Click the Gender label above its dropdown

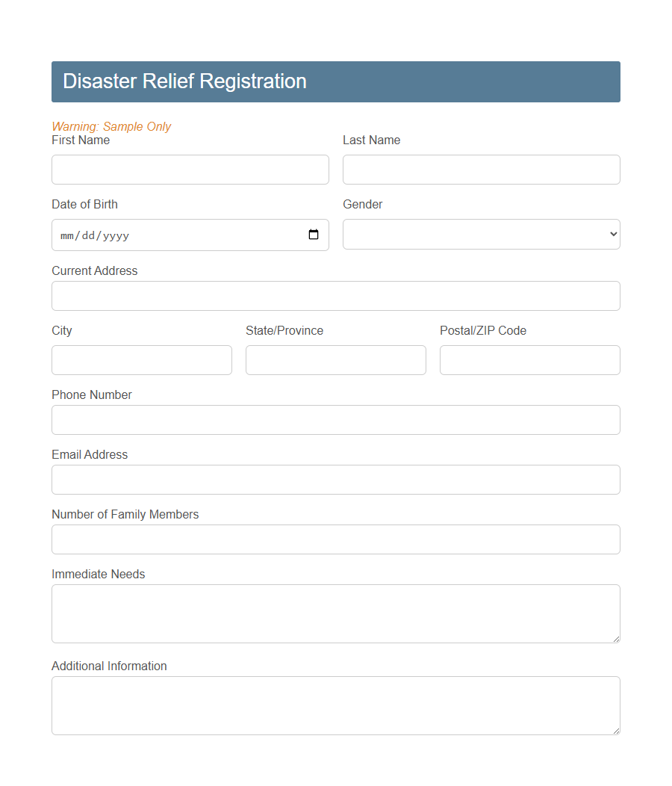tap(362, 204)
